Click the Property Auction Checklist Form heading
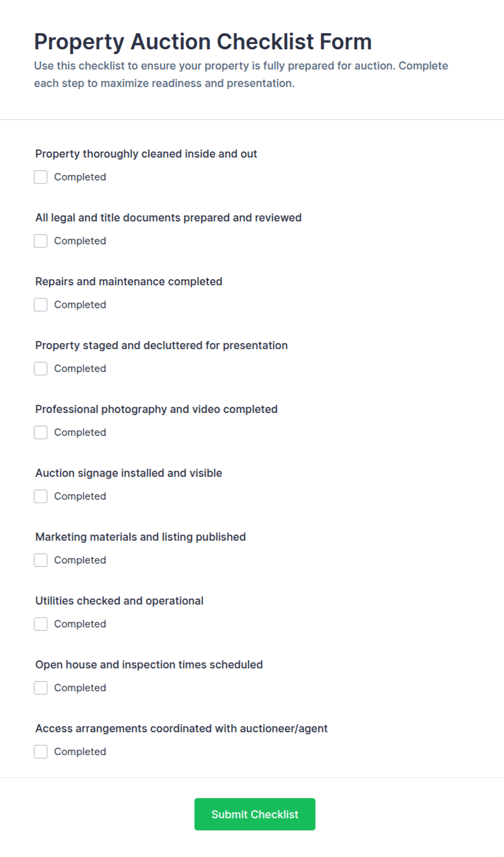This screenshot has width=504, height=857. (203, 42)
